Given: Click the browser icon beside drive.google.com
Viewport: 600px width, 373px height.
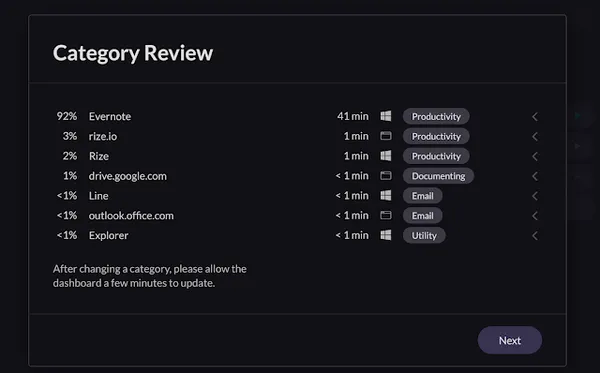Looking at the screenshot, I should 386,176.
